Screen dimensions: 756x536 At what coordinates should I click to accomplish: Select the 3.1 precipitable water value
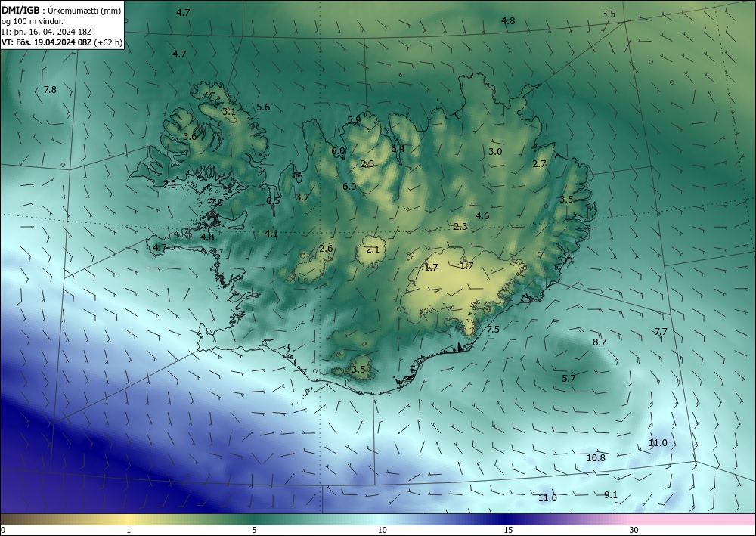[x=229, y=111]
